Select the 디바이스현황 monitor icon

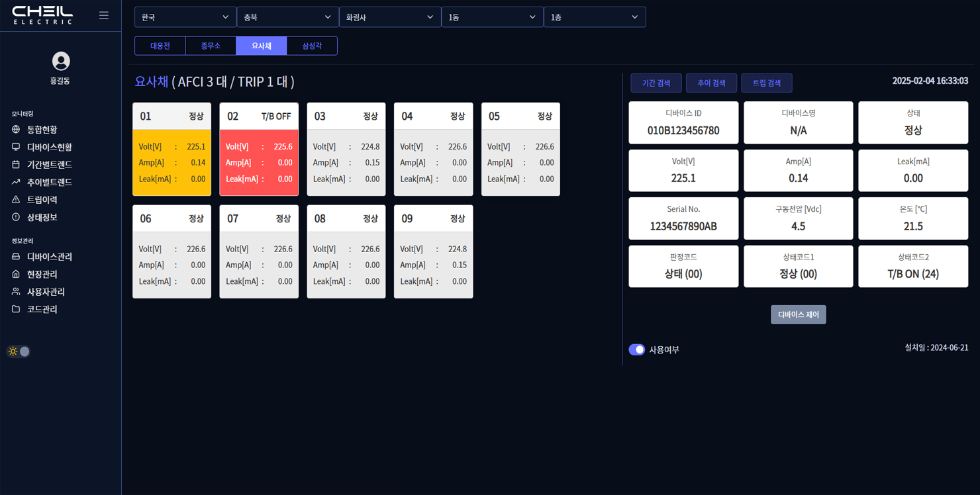tap(16, 147)
